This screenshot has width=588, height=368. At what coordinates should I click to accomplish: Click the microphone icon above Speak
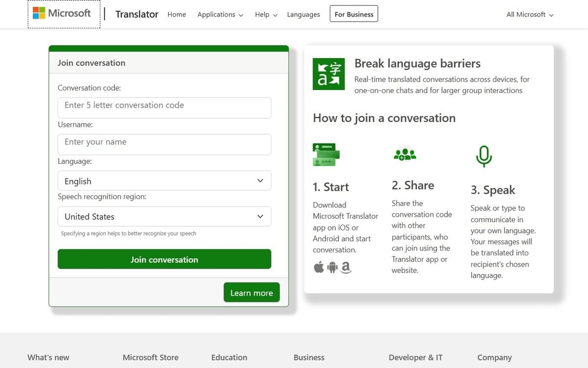(484, 156)
